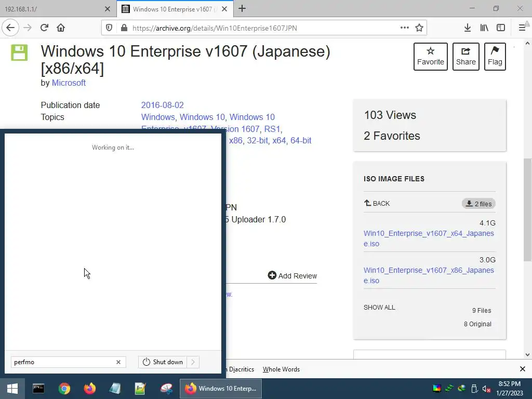
Task: Click the green floppy software icon
Action: 19,52
